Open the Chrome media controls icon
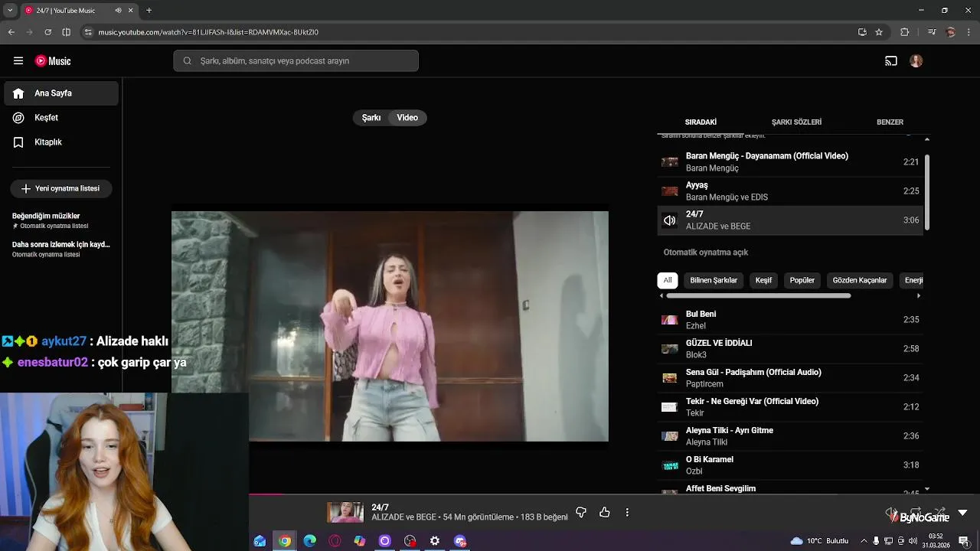Screen dimensions: 980x551 [x=932, y=32]
